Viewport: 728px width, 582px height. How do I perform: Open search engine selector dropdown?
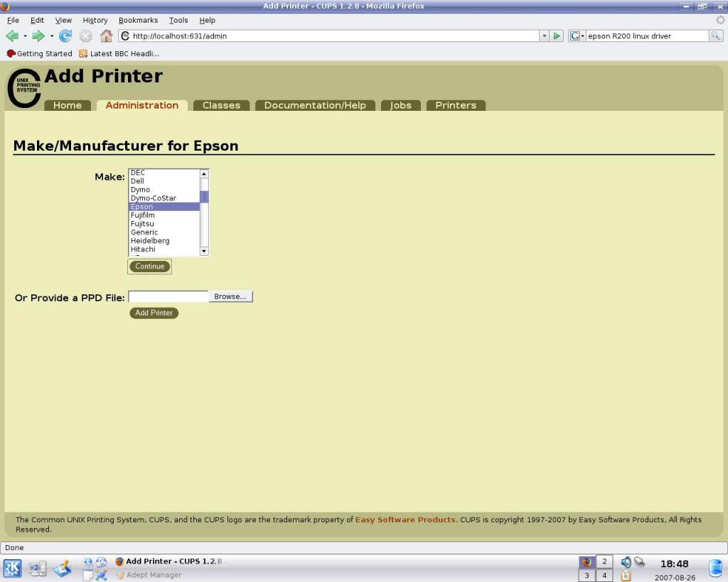click(x=577, y=36)
